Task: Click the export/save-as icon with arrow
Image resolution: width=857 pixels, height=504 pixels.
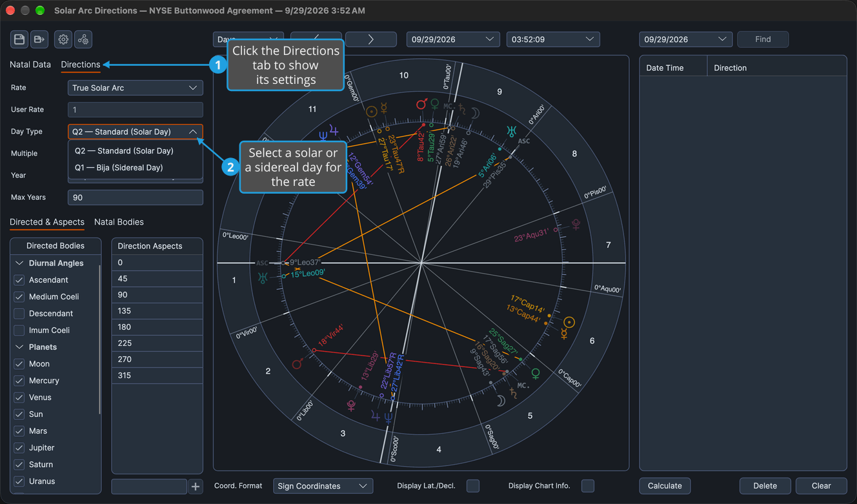Action: tap(39, 39)
